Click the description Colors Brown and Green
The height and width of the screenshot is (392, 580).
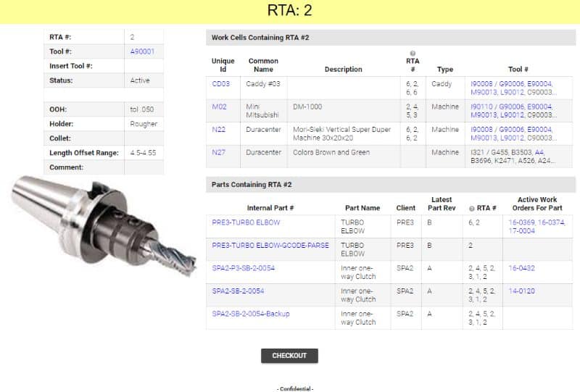pos(331,152)
